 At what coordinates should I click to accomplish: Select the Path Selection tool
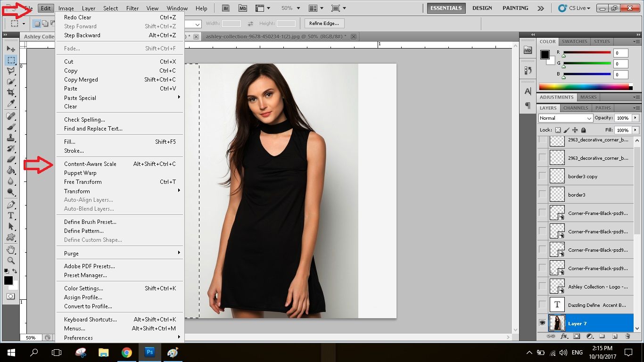pyautogui.click(x=11, y=226)
